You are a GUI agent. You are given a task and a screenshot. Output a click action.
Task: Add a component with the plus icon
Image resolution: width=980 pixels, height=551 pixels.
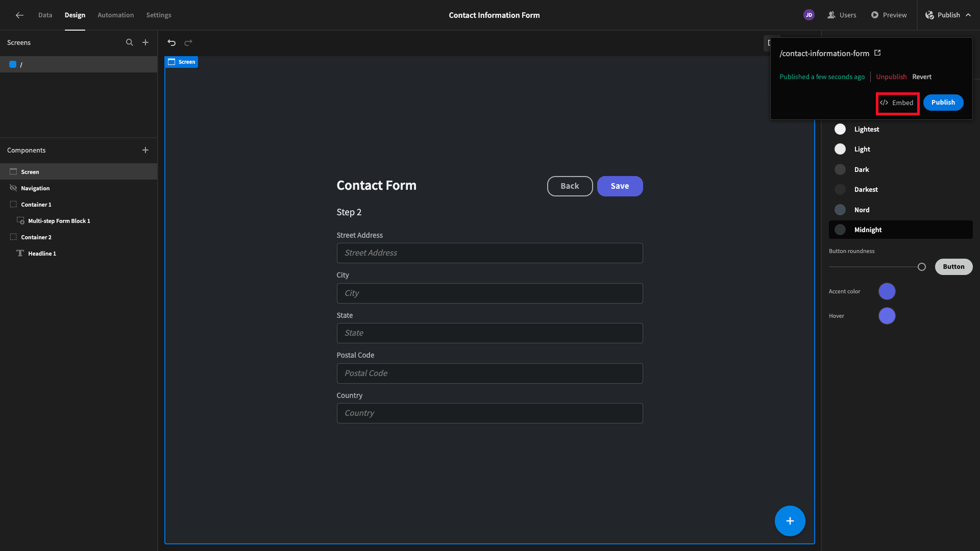(x=145, y=150)
